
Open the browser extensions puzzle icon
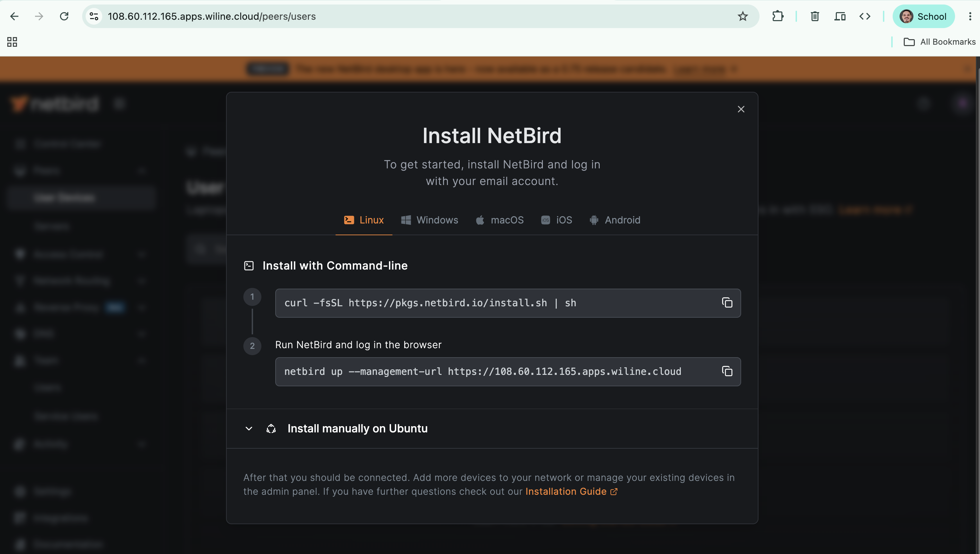click(778, 16)
